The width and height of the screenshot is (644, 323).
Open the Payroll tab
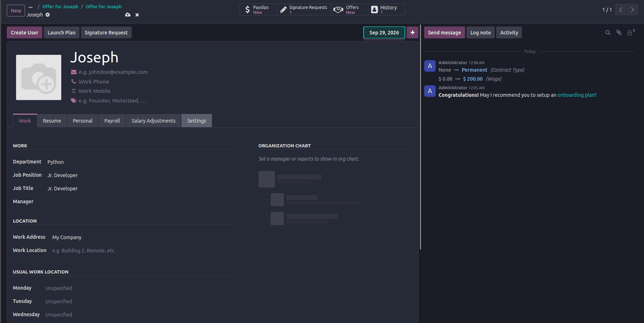click(x=112, y=121)
